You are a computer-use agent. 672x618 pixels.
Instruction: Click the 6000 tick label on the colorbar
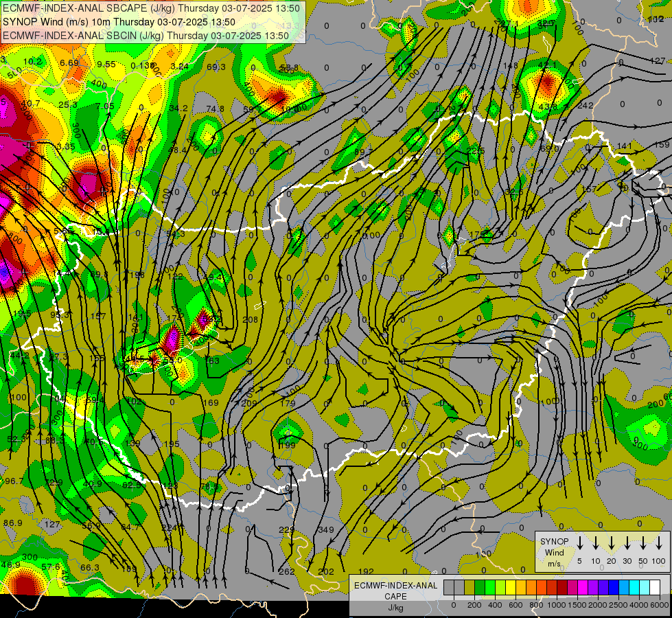(x=660, y=605)
